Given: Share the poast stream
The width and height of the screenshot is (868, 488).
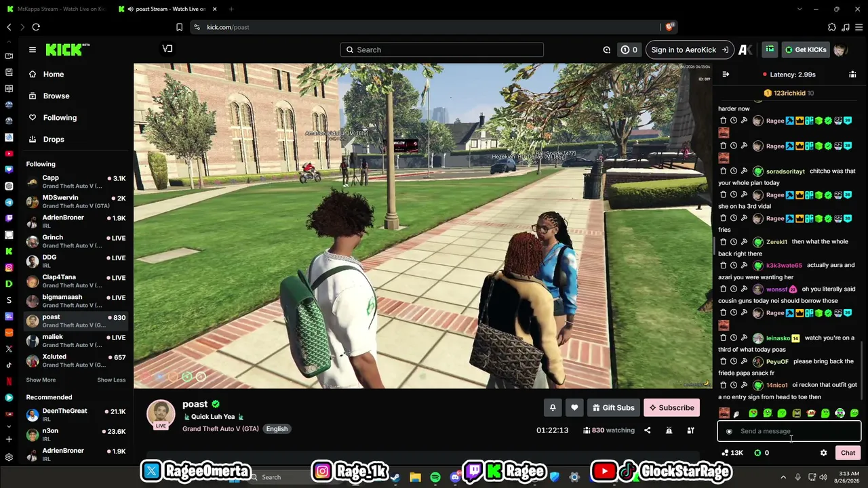Looking at the screenshot, I should [647, 430].
